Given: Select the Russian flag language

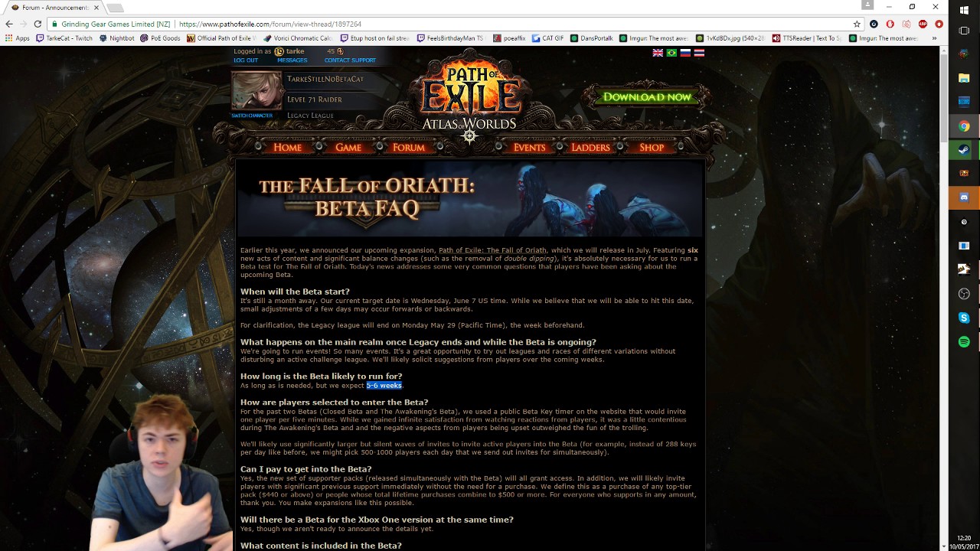Looking at the screenshot, I should coord(685,53).
